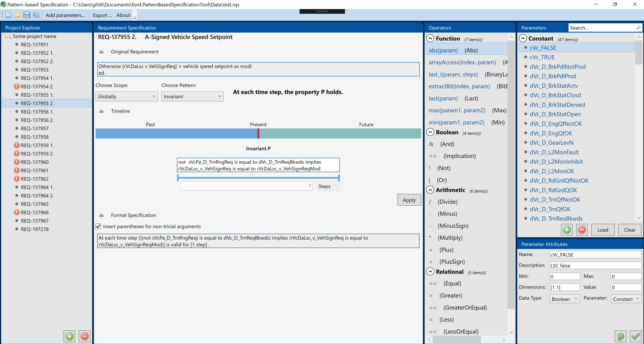The height and width of the screenshot is (344, 644).
Task: Open the About menu item
Action: [123, 15]
